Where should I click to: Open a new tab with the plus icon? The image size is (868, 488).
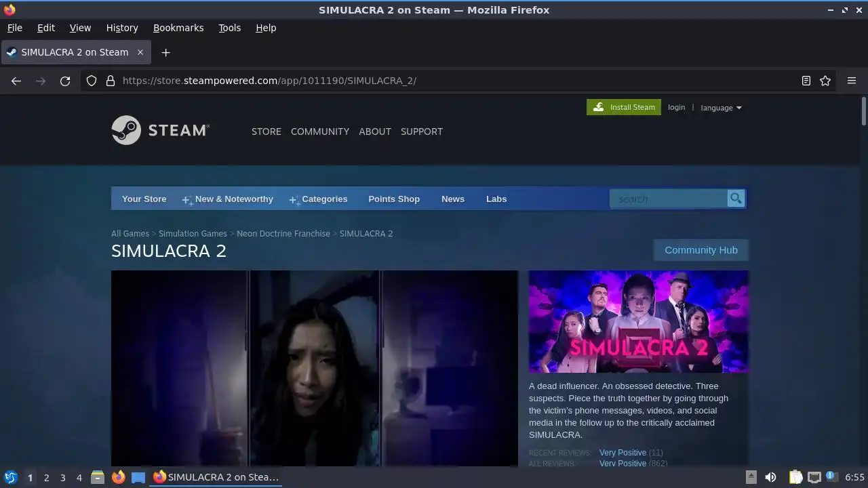[165, 52]
